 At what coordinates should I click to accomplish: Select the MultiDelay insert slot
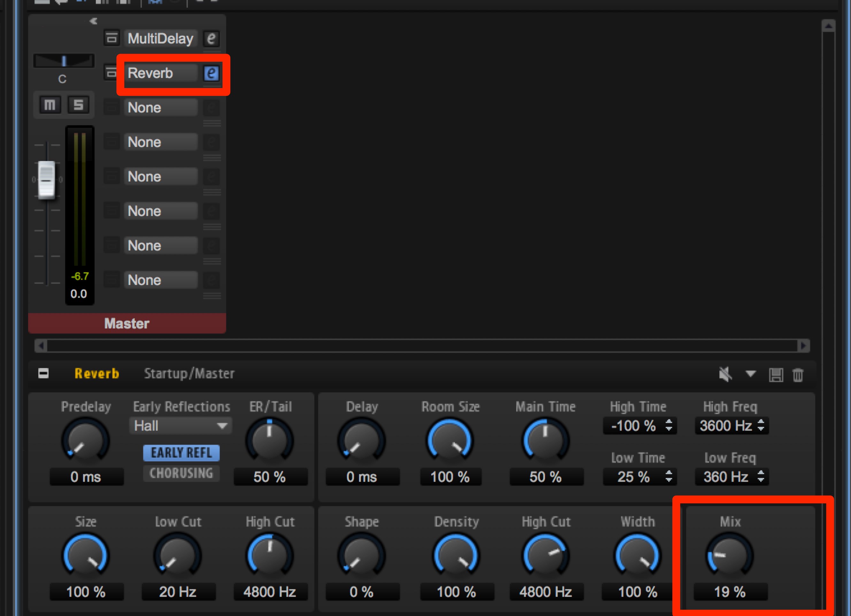(161, 39)
